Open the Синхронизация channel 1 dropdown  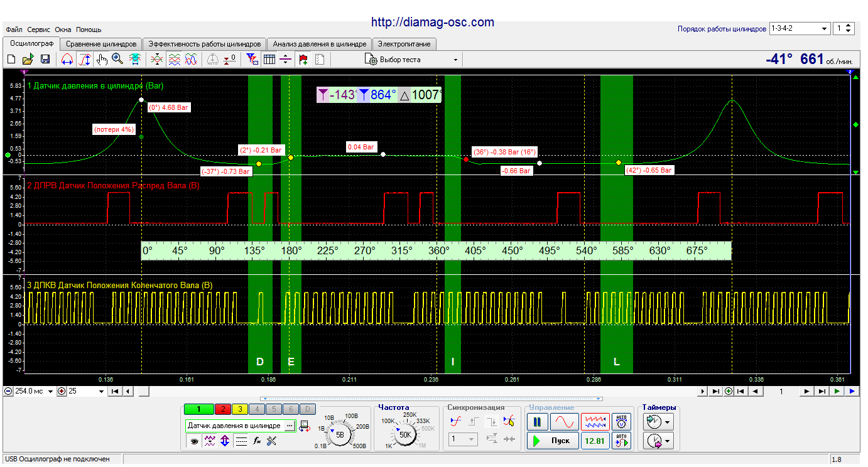point(464,439)
